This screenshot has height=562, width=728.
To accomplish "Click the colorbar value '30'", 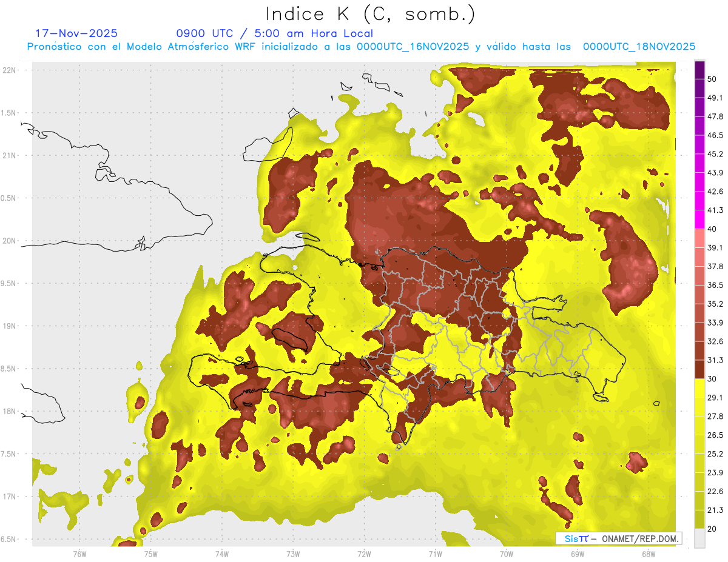I will click(x=713, y=379).
